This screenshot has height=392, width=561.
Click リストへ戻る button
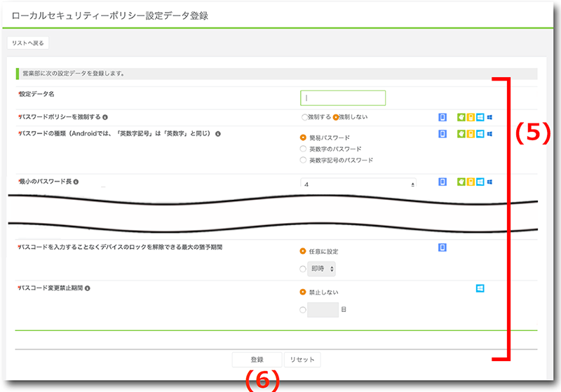28,43
